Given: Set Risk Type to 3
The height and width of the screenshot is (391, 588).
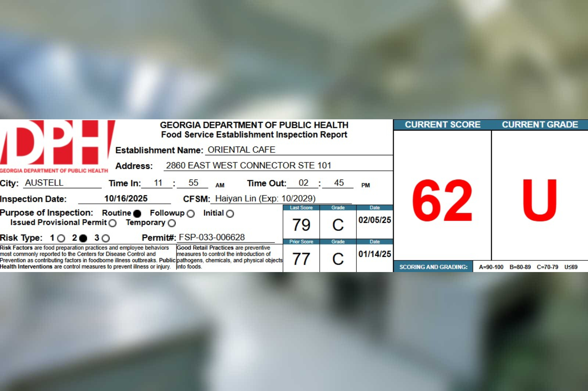Looking at the screenshot, I should 106,239.
